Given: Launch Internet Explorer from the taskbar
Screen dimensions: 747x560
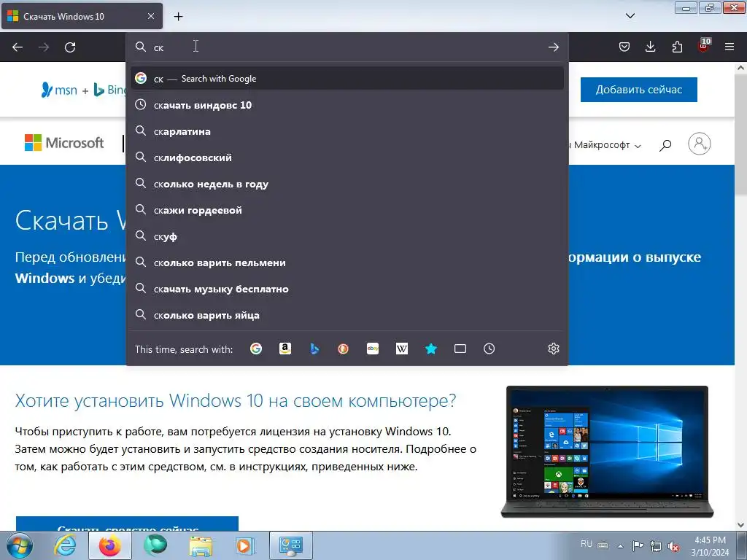Looking at the screenshot, I should 65,545.
